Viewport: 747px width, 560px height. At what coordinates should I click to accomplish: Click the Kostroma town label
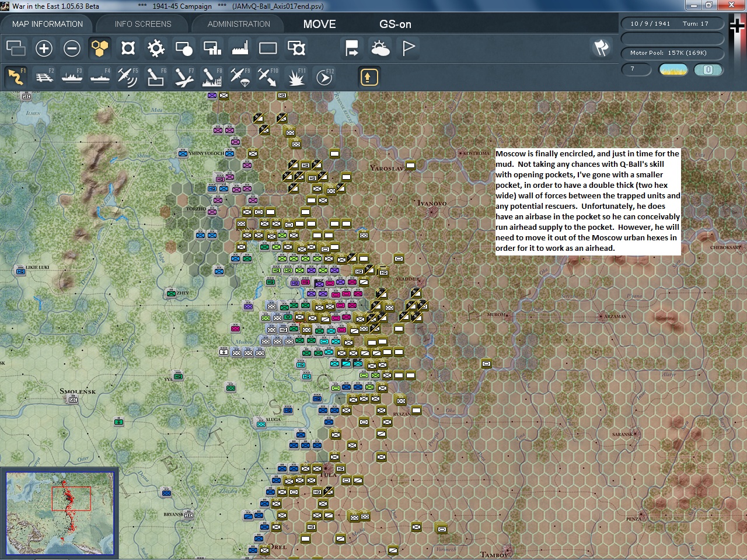(x=476, y=153)
